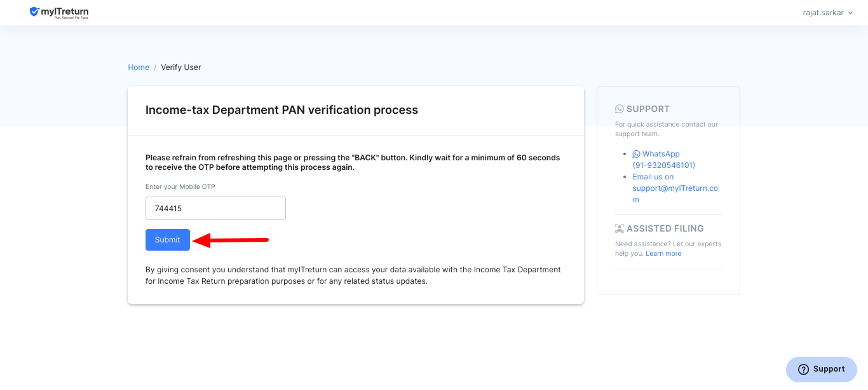Screen dimensions: 868x390
Task: Submit the entered OTP
Action: point(168,240)
